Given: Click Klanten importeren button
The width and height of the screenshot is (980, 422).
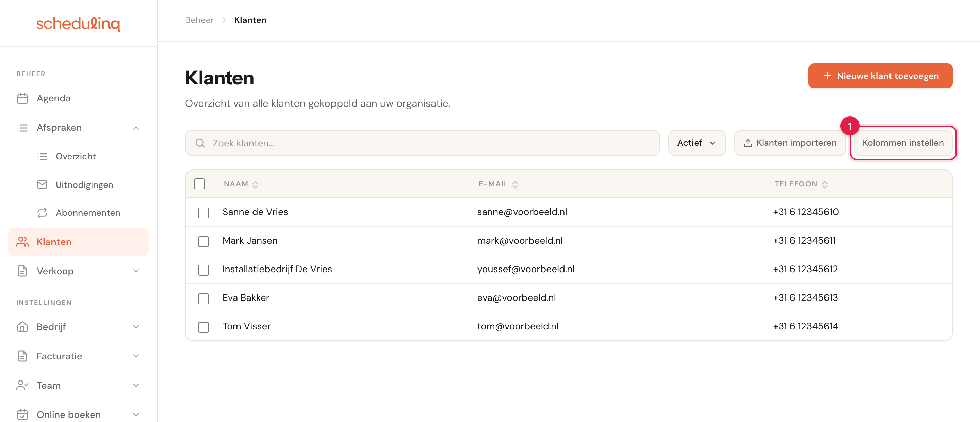Looking at the screenshot, I should pyautogui.click(x=790, y=143).
